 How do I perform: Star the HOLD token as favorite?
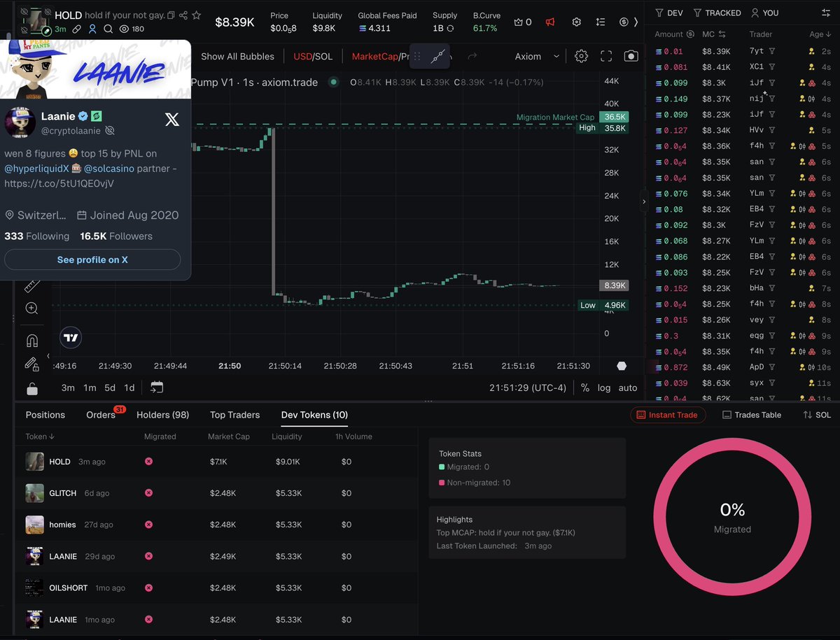coord(197,15)
